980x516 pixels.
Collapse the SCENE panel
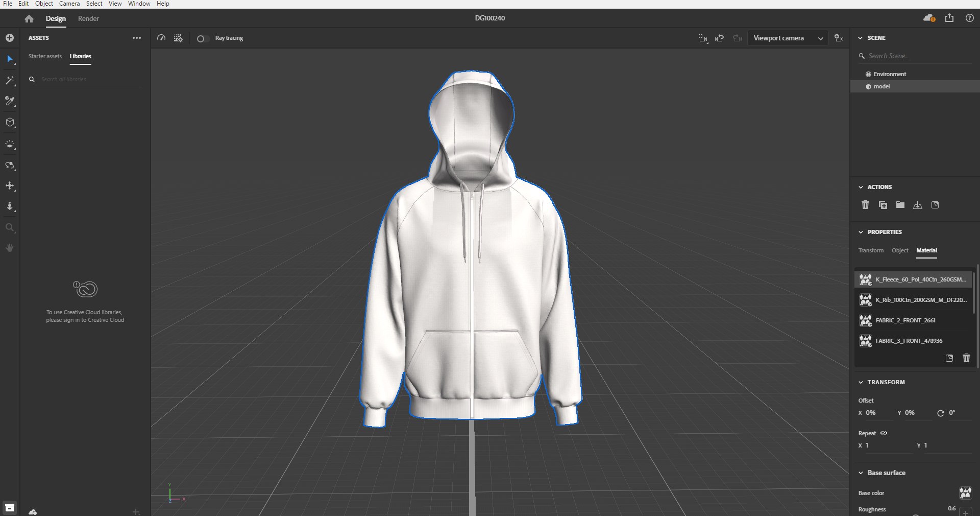coord(861,38)
